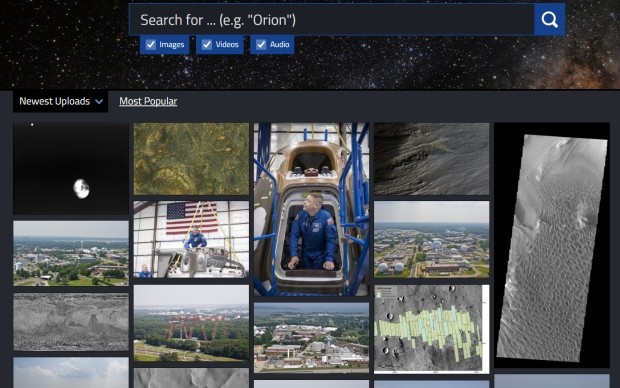Focus the Search for... input field

pyautogui.click(x=331, y=19)
